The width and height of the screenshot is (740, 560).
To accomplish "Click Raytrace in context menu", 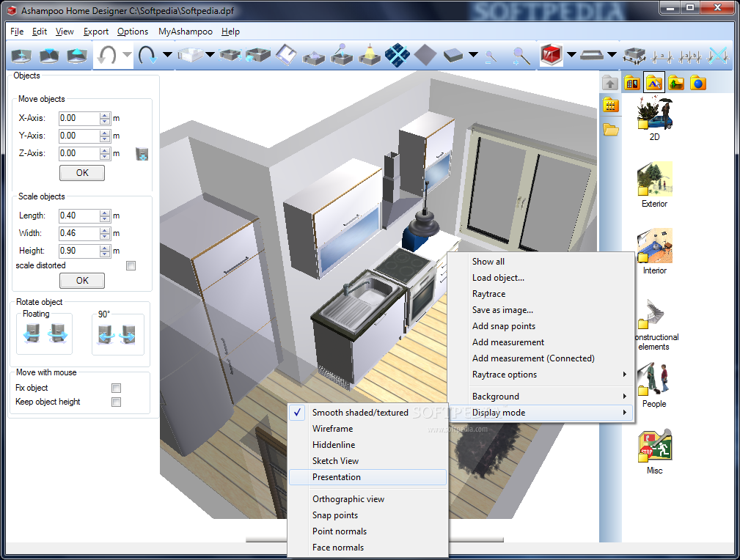I will [x=541, y=294].
